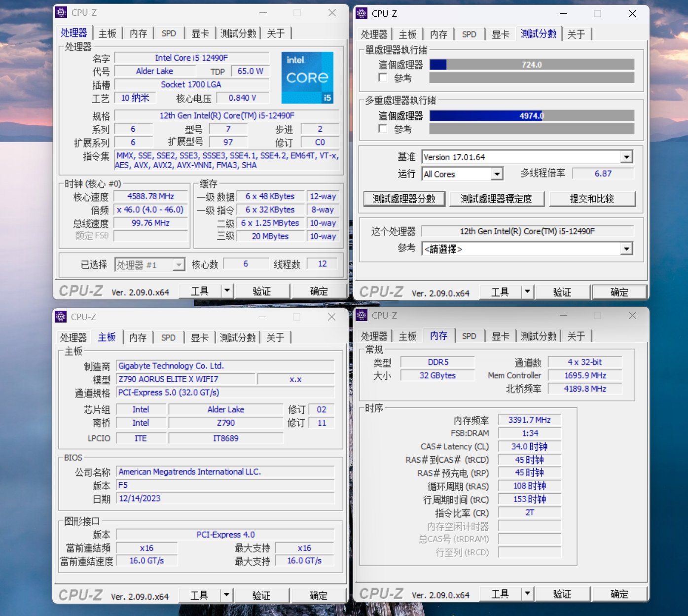Open 关于 tab in the 处理器 window
The image size is (688, 616).
point(276,34)
